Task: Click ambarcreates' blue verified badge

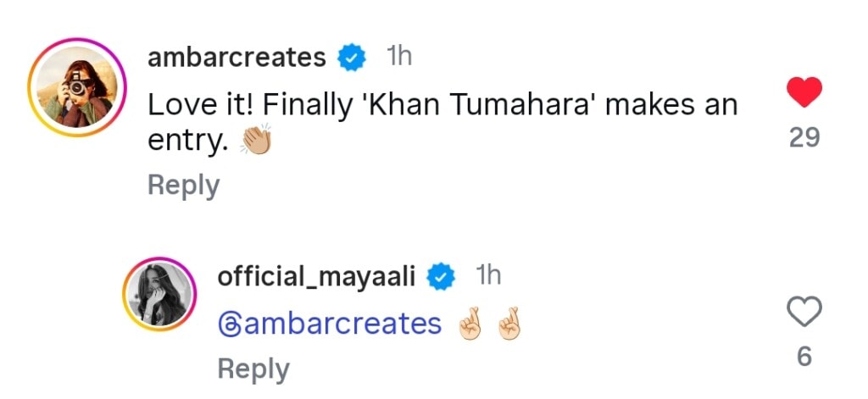Action: pos(352,58)
